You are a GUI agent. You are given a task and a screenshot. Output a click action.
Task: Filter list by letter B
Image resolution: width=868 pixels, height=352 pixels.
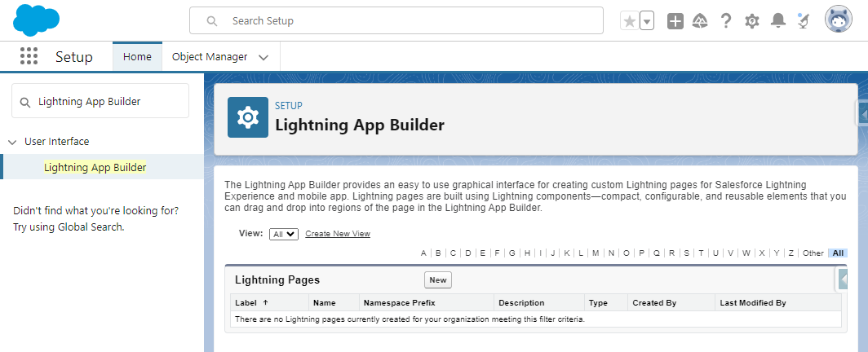(x=438, y=253)
